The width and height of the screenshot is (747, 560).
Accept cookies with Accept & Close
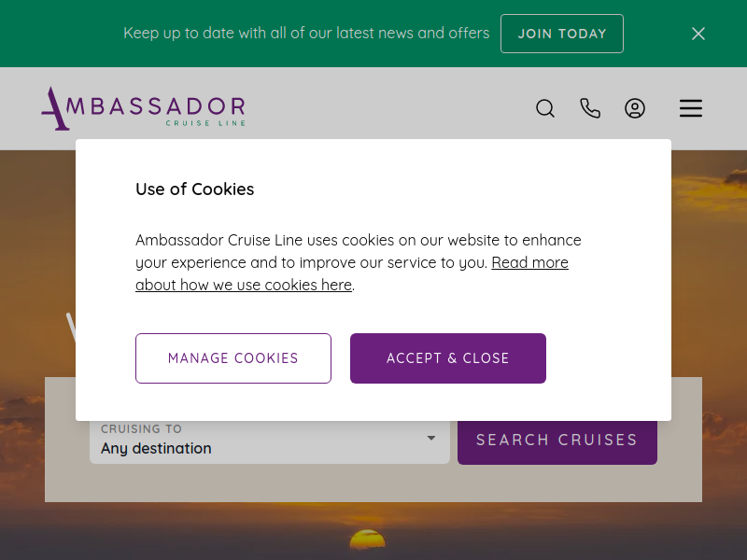point(448,358)
